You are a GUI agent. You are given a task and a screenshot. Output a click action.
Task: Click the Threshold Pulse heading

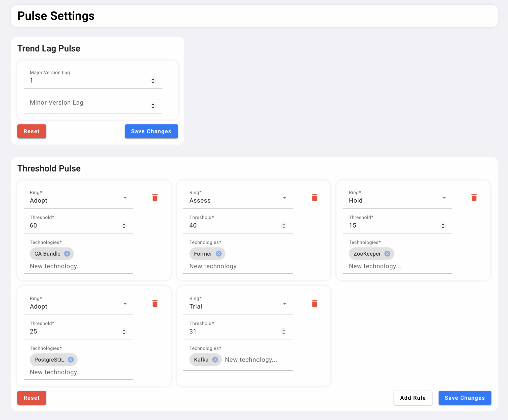[x=49, y=168]
